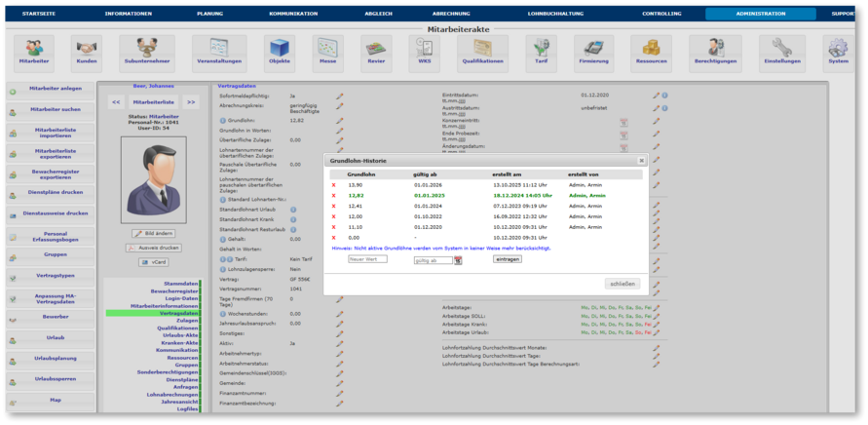Screen dimensions: 868x425
Task: Delete the 13,90 Grundlohn entry
Action: tap(333, 183)
